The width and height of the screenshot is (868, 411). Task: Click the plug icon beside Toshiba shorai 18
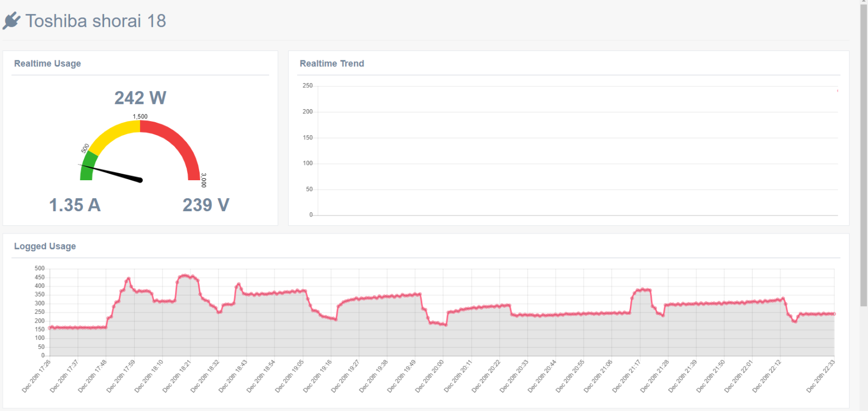(x=11, y=21)
